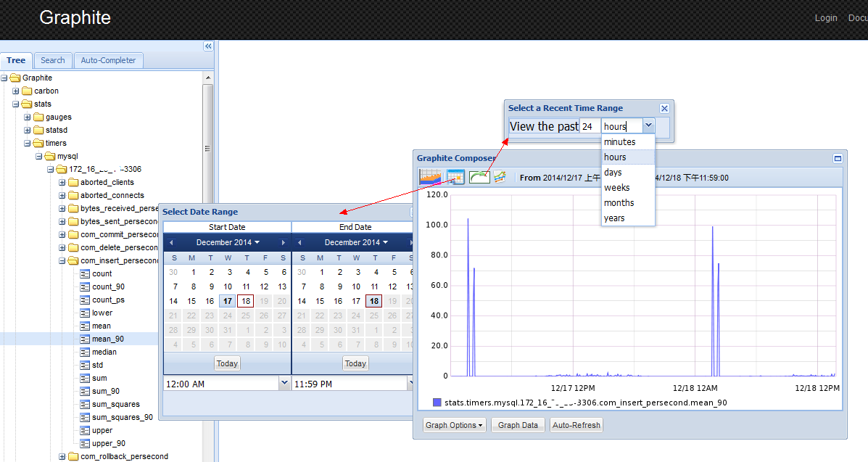The image size is (868, 462).
Task: Switch to the Search tab
Action: [53, 60]
